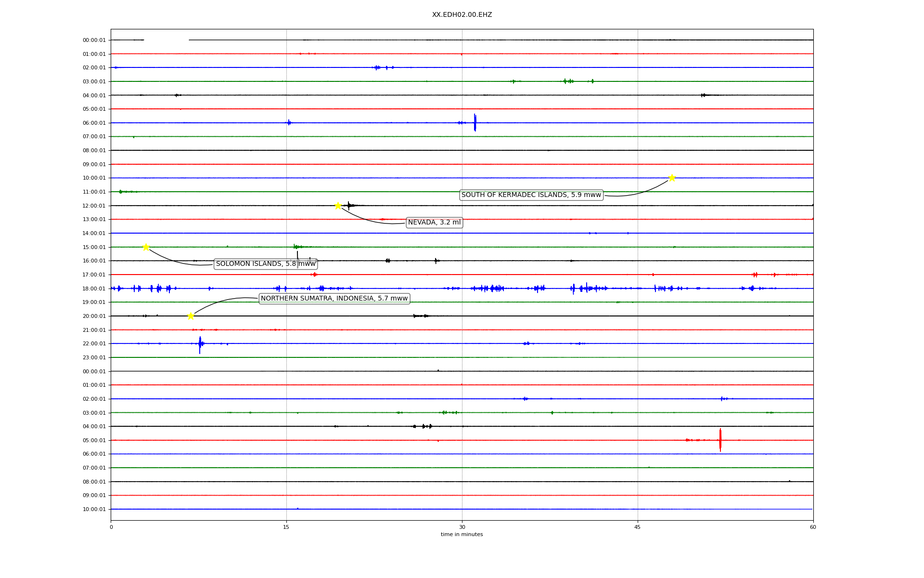This screenshot has width=924, height=578.
Task: Click the large red spike on second 05:00:01 trace
Action: [x=720, y=440]
